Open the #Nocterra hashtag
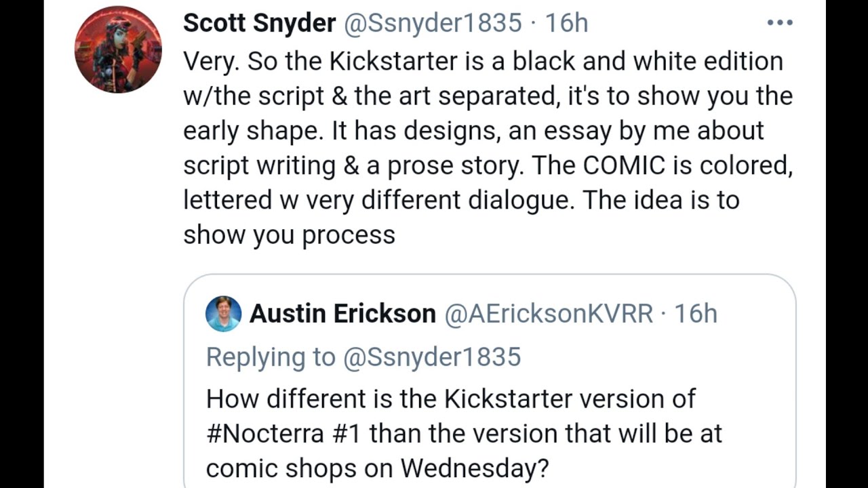 click(264, 433)
